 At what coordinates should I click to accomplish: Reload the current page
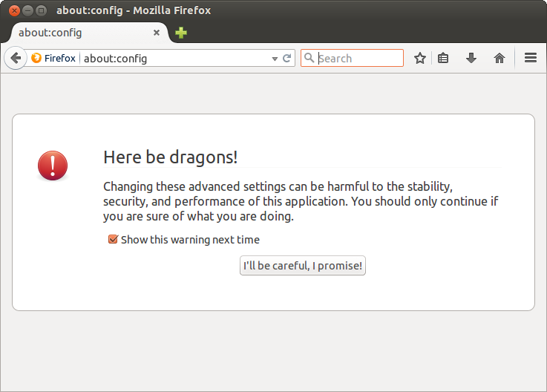[x=286, y=58]
